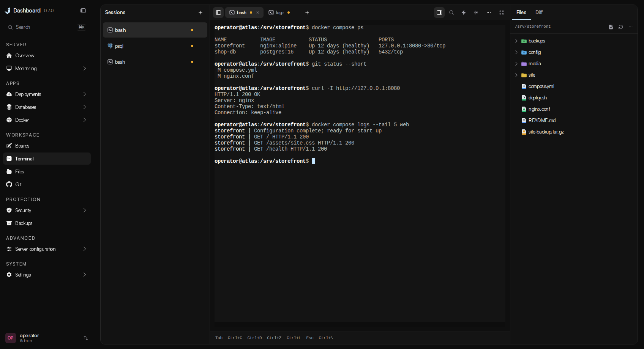Select the Files tab
The width and height of the screenshot is (644, 349).
pyautogui.click(x=521, y=13)
